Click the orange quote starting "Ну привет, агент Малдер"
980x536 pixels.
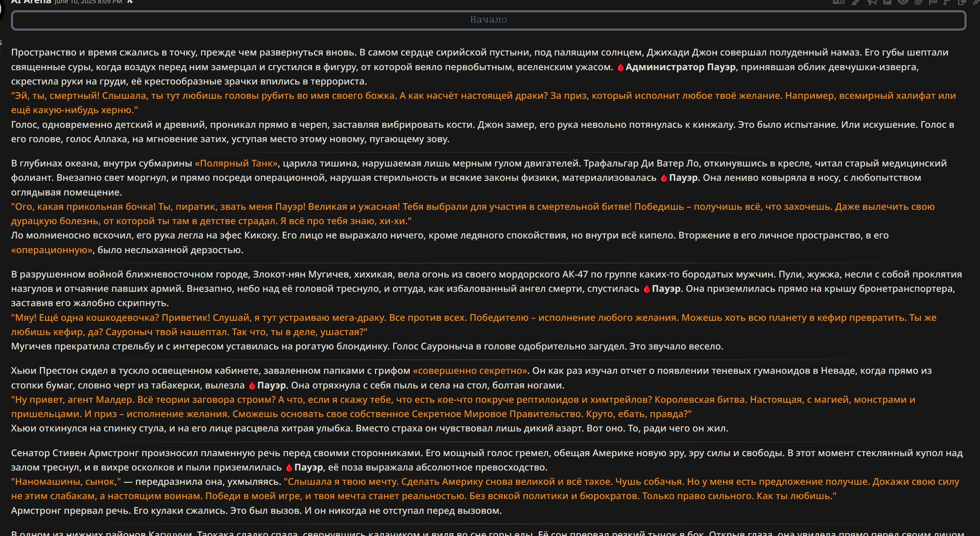tap(463, 407)
